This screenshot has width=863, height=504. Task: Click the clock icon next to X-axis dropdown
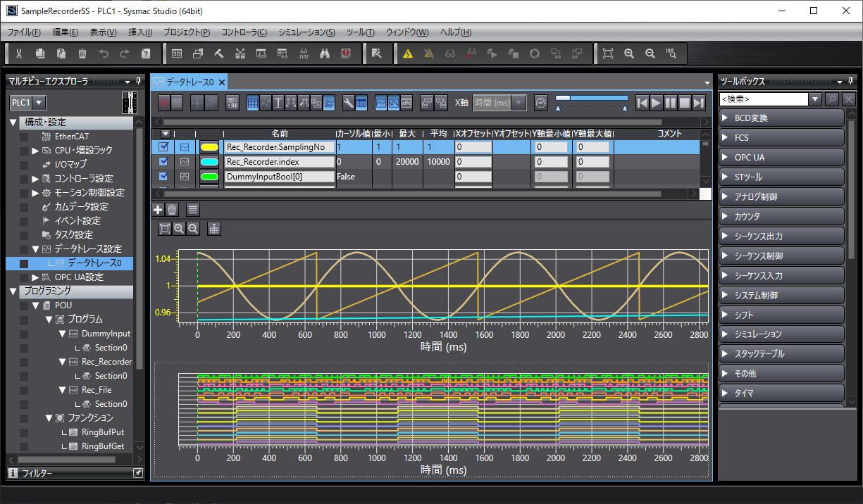click(x=540, y=103)
